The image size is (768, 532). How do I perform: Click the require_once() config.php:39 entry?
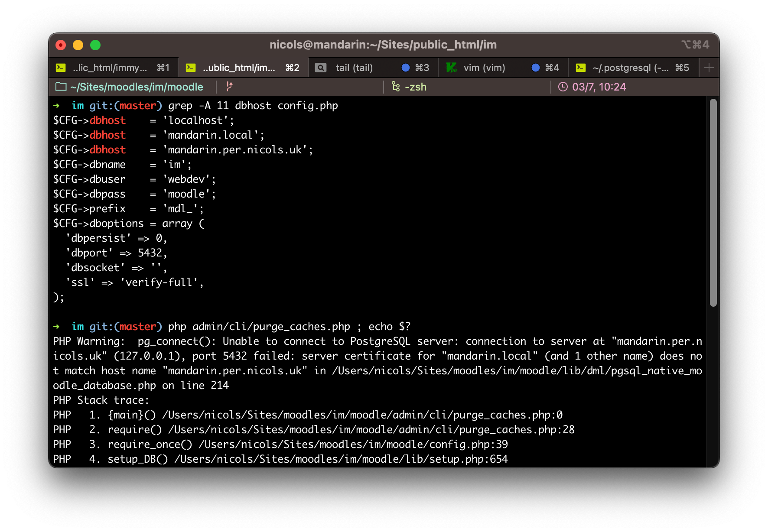280,444
